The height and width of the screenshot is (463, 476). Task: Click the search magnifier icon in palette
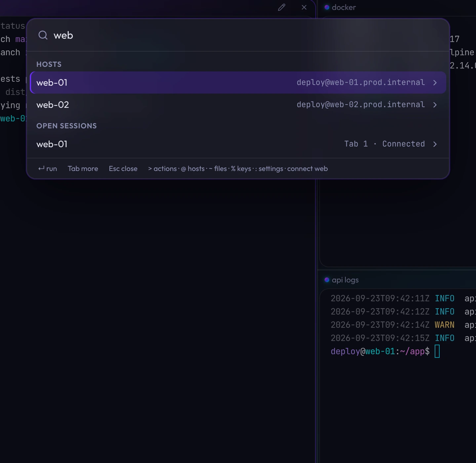click(43, 35)
